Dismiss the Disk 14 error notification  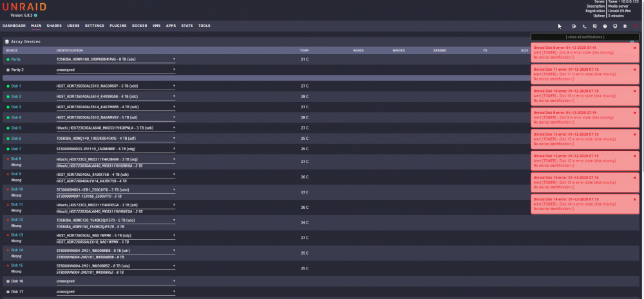634,199
